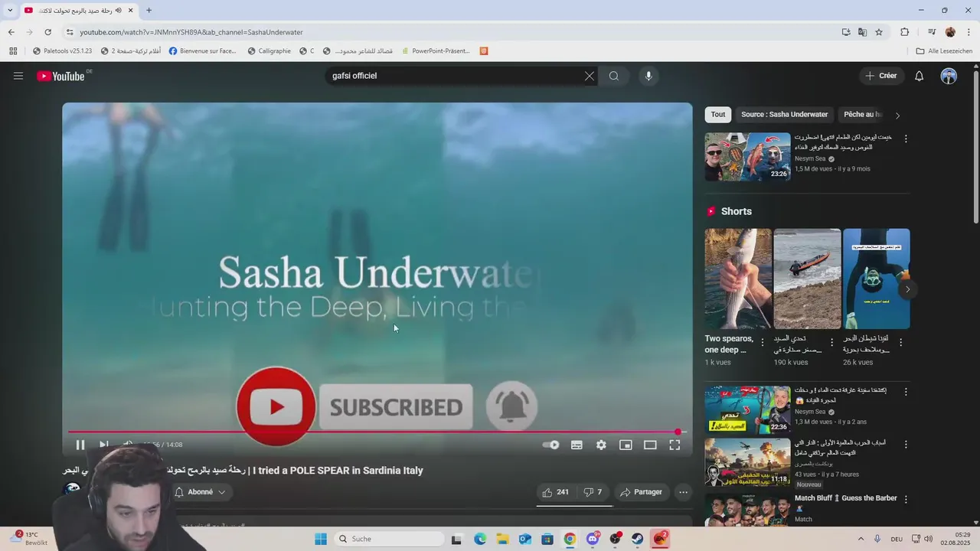Open the short with 26 k vues
This screenshot has width=980, height=551.
tap(877, 279)
